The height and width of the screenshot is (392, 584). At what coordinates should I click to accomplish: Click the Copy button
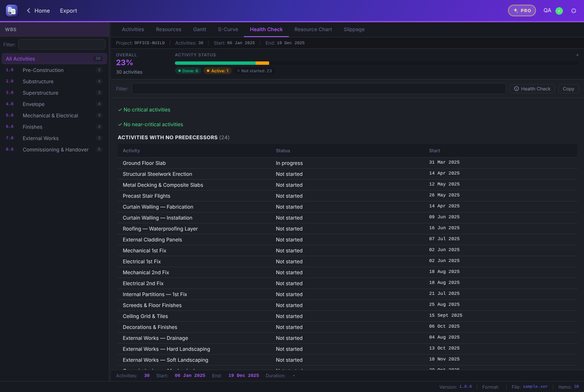[568, 89]
